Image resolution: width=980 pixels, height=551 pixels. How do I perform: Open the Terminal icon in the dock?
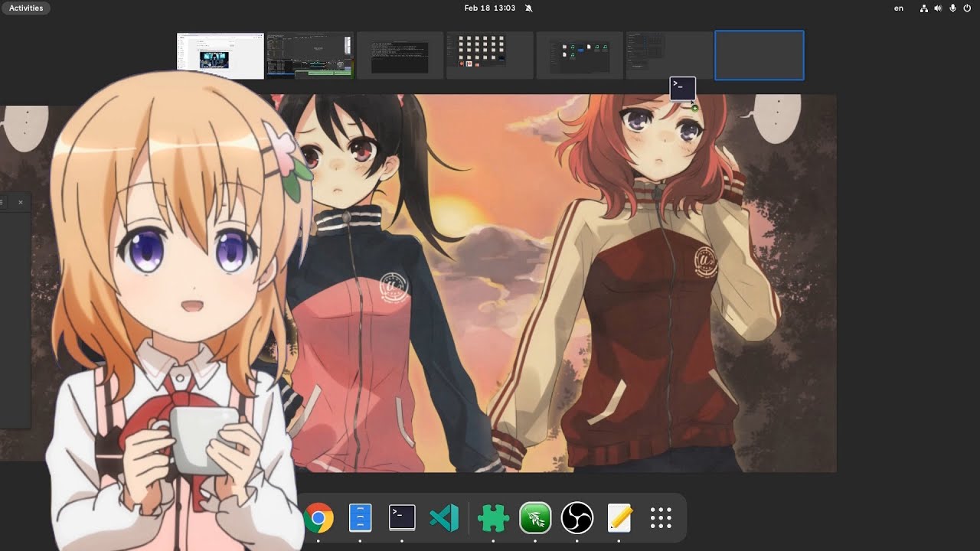point(402,517)
